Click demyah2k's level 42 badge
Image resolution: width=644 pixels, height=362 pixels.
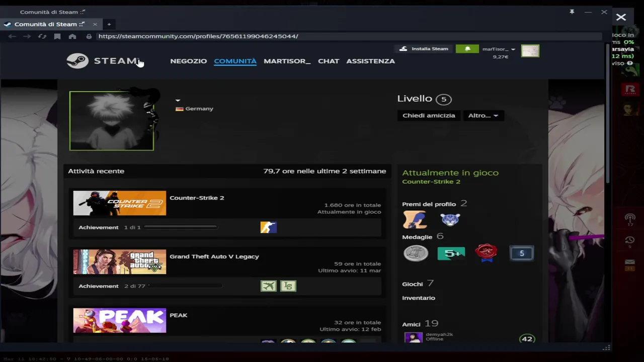pos(527,339)
